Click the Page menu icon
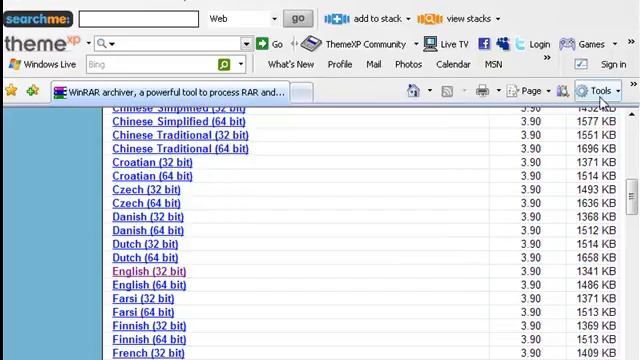 tap(512, 91)
